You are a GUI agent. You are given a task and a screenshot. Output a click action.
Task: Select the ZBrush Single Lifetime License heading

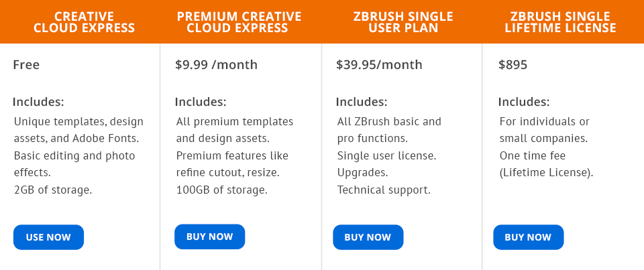(561, 21)
